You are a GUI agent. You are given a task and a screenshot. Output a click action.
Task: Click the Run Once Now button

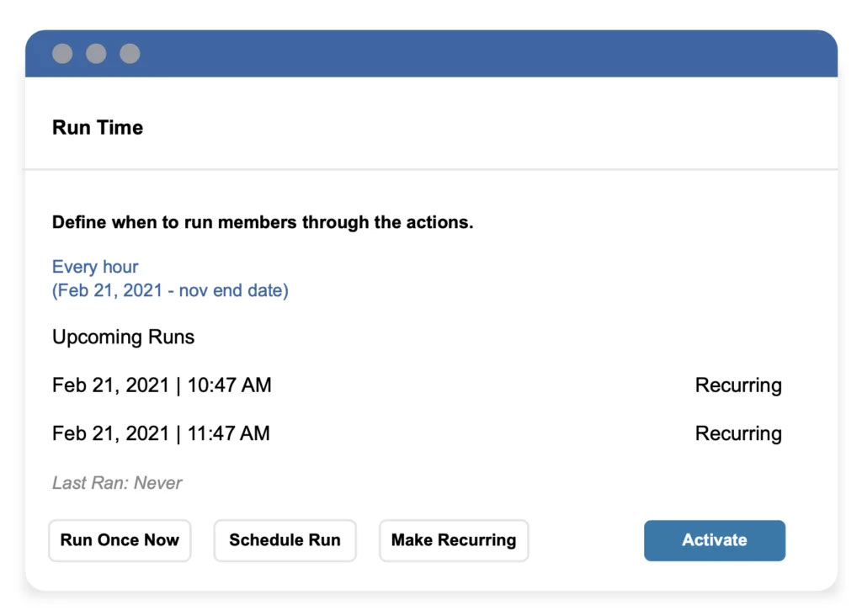[120, 540]
